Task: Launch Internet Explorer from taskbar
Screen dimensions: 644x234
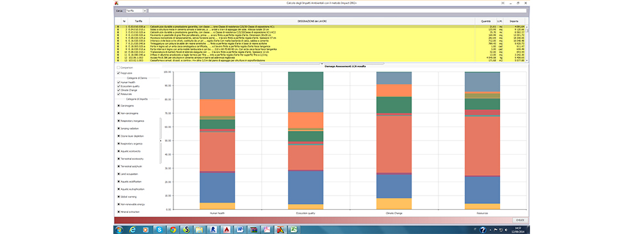Action: (x=133, y=230)
